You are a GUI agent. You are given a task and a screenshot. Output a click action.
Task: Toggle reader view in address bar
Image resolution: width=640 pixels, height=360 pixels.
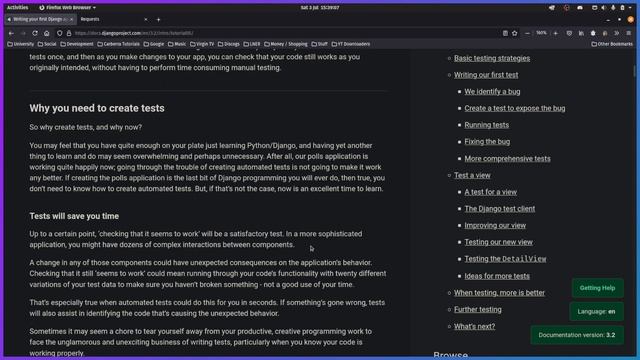505,33
